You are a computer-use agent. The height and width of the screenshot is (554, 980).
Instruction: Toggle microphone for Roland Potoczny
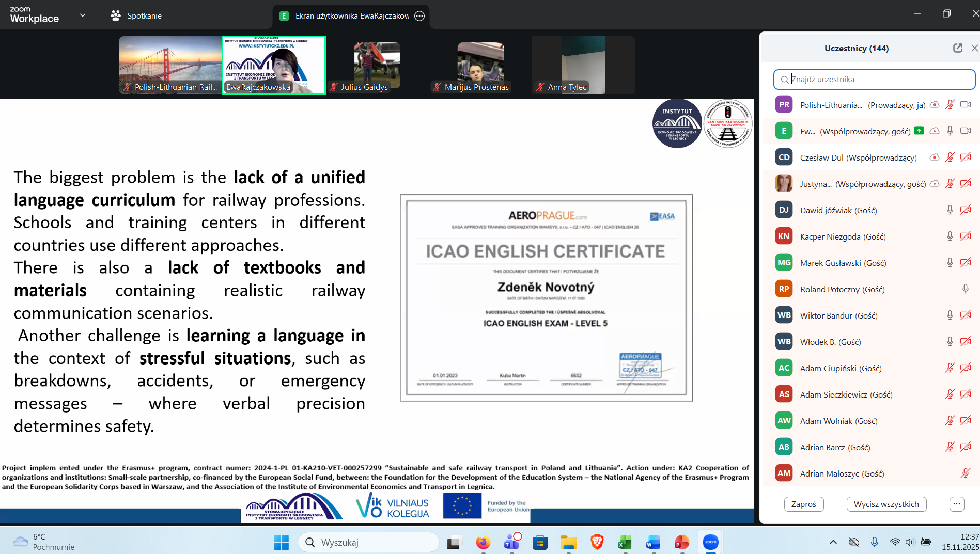[x=965, y=289]
